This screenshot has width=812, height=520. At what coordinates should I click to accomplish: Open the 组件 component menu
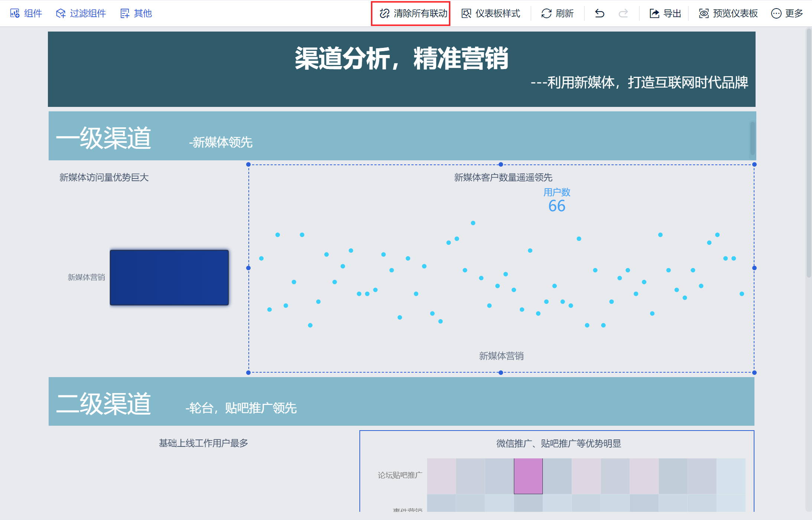[x=26, y=13]
